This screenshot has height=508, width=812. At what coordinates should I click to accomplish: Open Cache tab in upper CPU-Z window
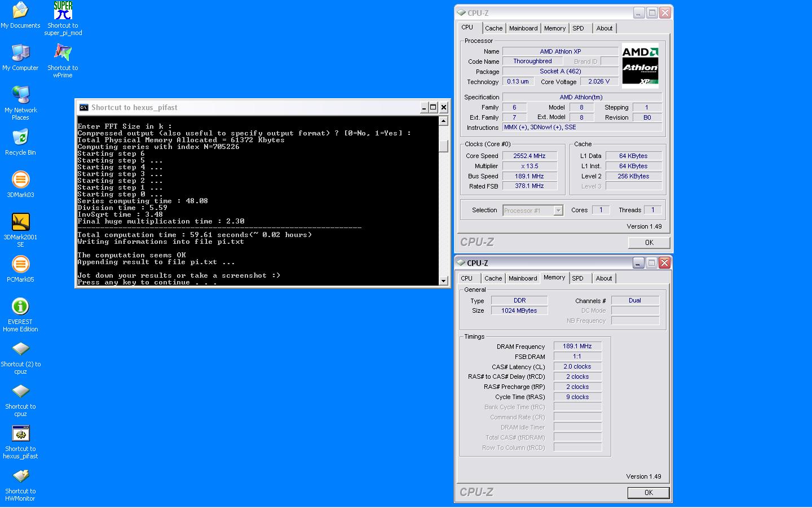[493, 28]
